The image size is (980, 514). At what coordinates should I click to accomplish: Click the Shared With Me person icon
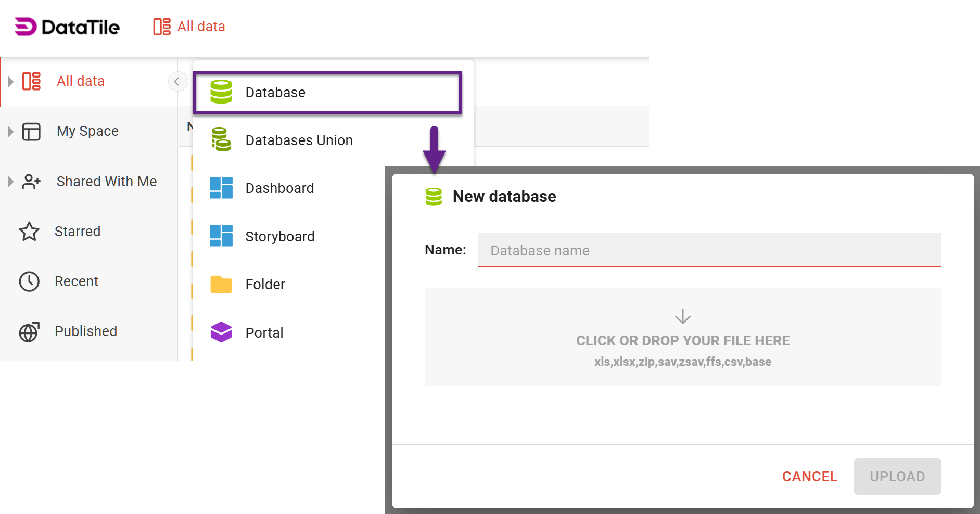tap(31, 182)
